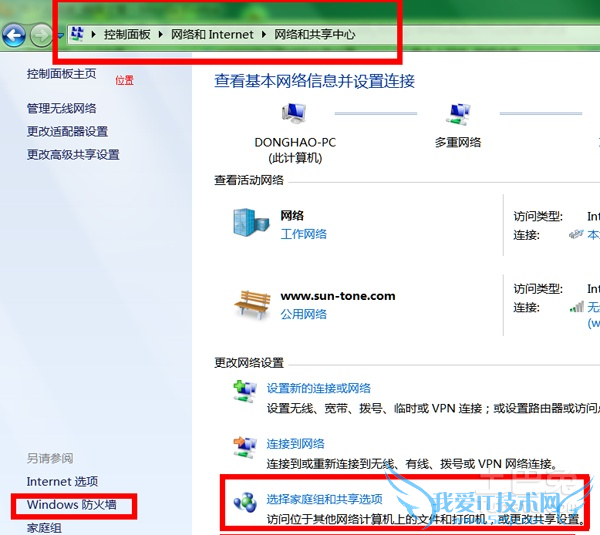This screenshot has width=600, height=535.
Task: Click the greyed Forward arrow button
Action: (41, 36)
